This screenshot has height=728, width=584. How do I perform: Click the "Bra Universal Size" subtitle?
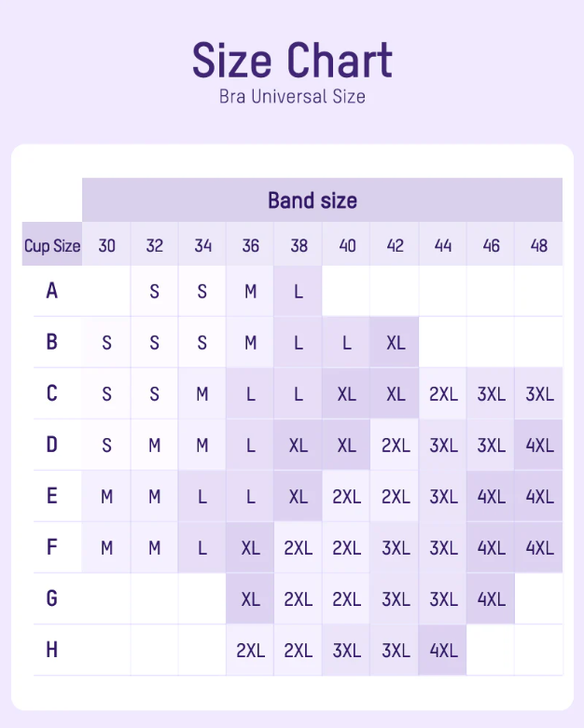292,96
